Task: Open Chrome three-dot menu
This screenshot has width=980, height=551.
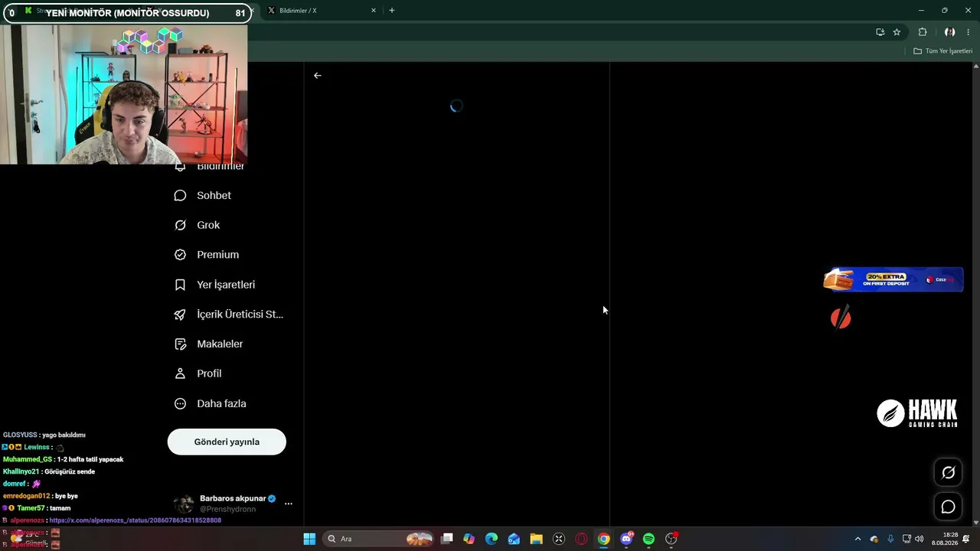Action: point(968,32)
